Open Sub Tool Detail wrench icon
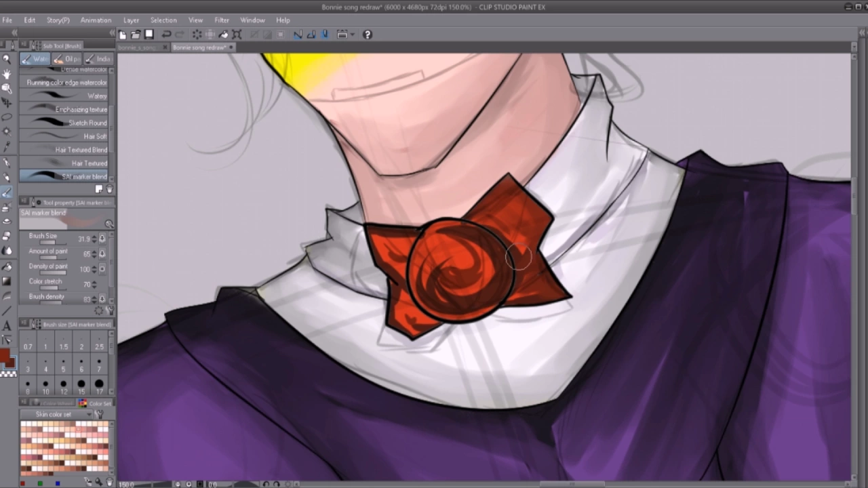 (111, 310)
